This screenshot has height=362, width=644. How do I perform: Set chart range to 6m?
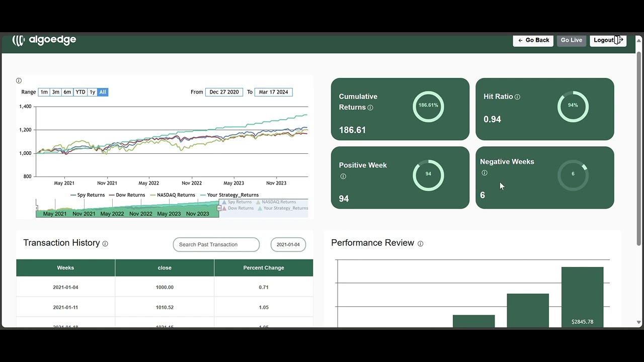click(67, 92)
